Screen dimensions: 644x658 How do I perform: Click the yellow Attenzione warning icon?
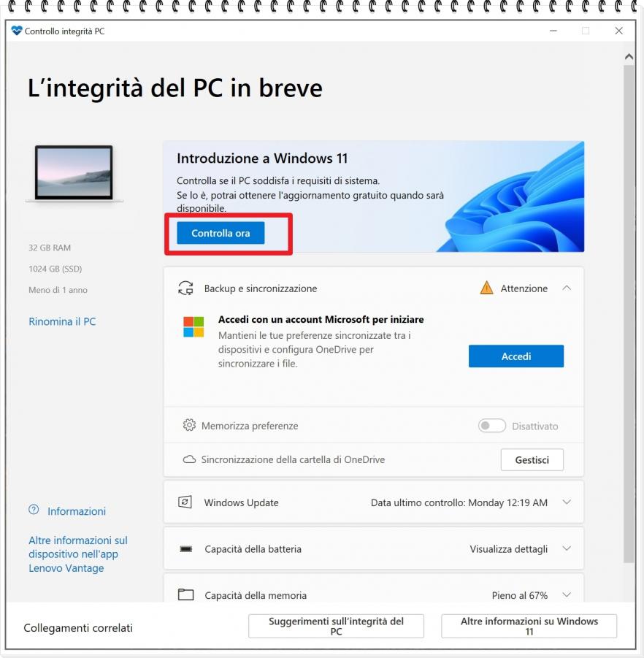point(486,288)
